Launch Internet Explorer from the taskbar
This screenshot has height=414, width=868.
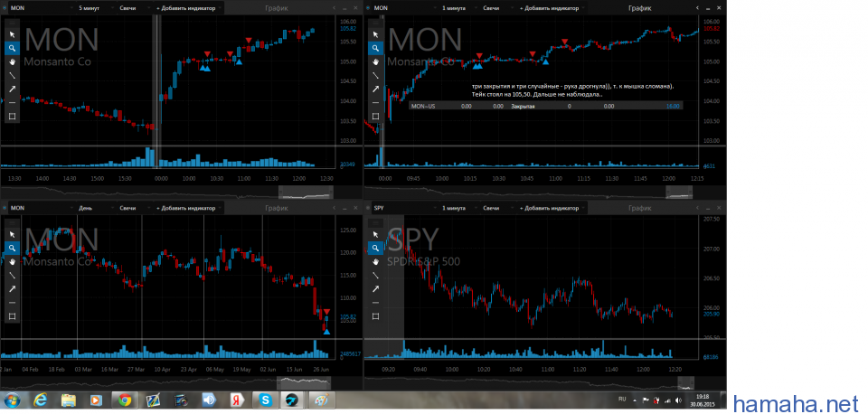41,400
